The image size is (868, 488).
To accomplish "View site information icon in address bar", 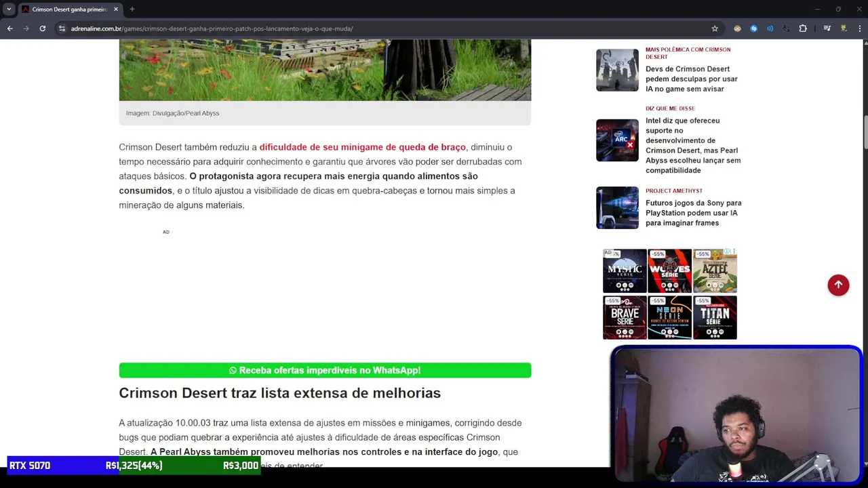I will (62, 28).
